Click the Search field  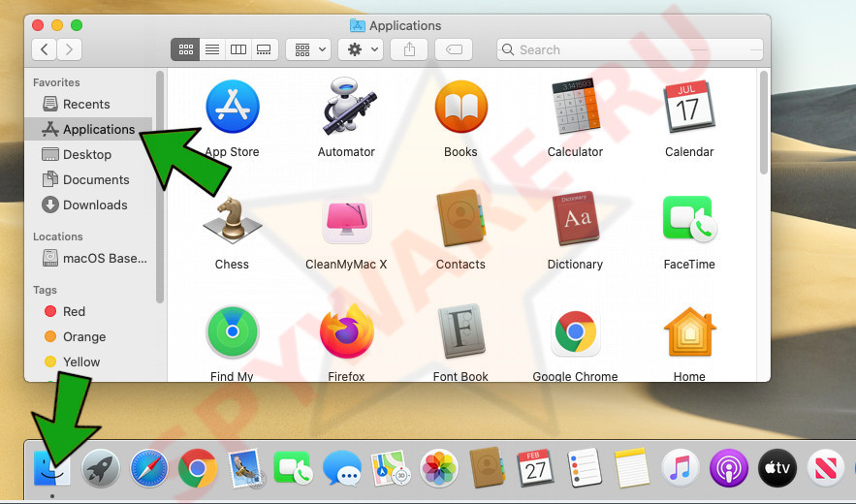(630, 49)
